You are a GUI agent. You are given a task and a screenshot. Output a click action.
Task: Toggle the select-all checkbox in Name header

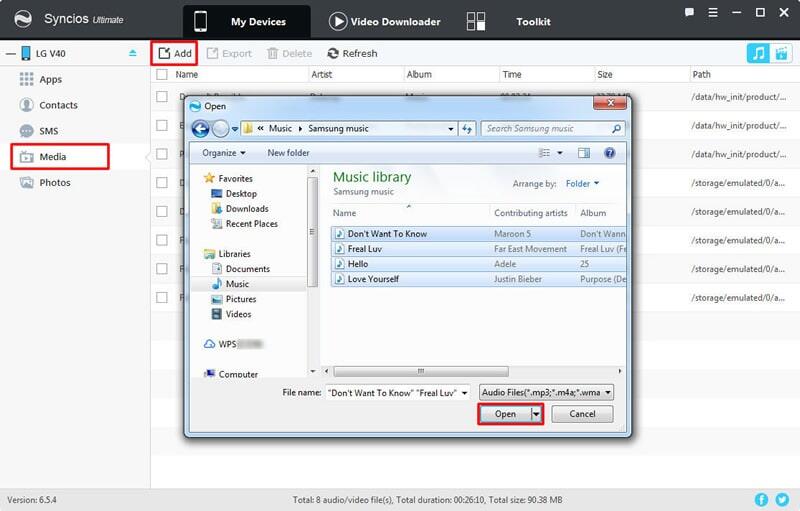click(161, 74)
